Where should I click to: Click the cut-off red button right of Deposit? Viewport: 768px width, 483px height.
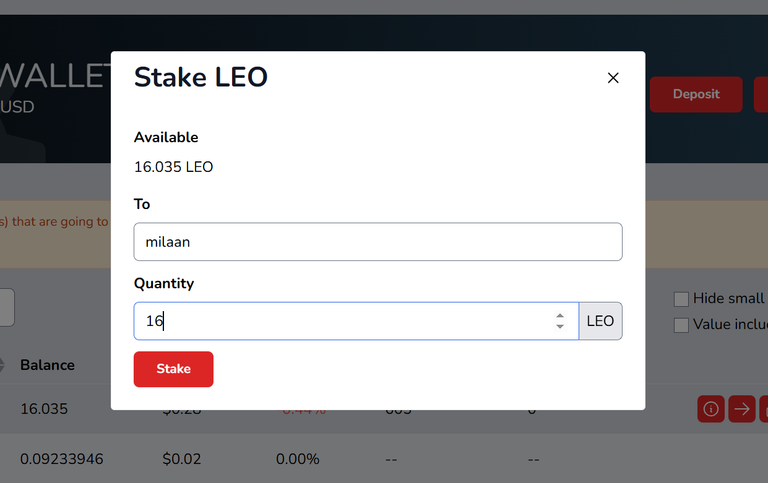[762, 94]
